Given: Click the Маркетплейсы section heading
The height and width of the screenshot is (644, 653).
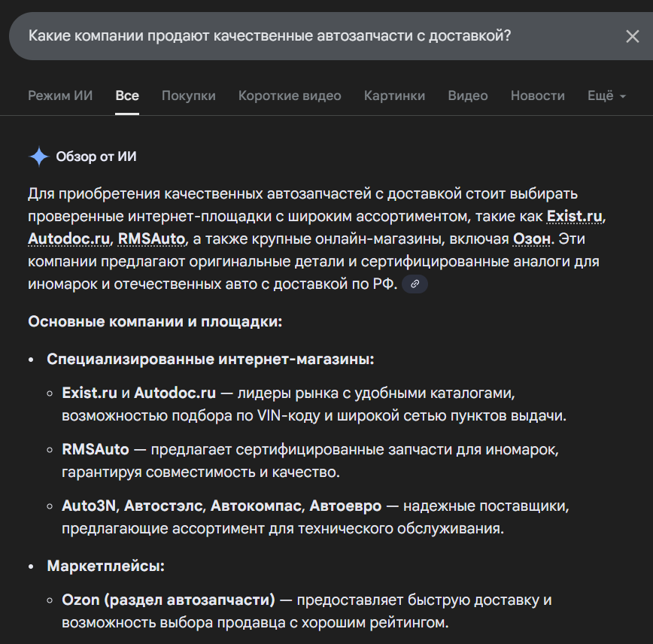Looking at the screenshot, I should coord(105,566).
